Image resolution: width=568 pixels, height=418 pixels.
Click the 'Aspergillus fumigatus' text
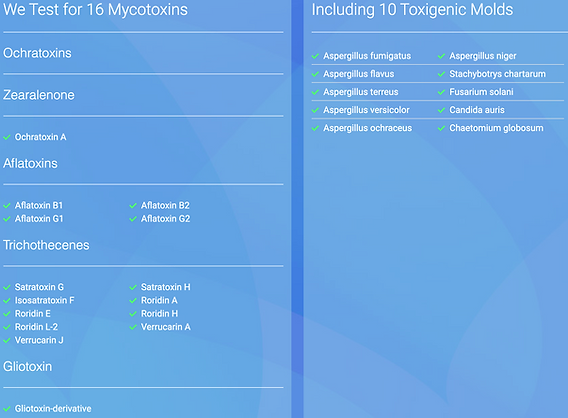367,56
